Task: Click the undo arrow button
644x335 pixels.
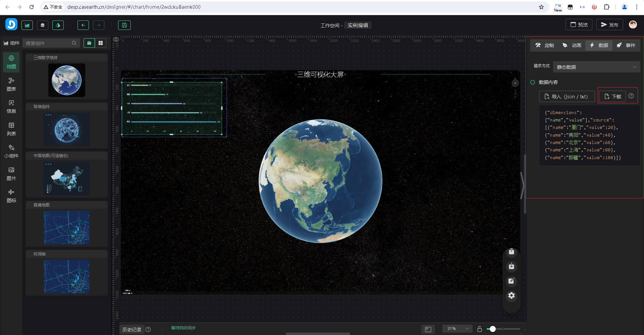Action: [83, 25]
